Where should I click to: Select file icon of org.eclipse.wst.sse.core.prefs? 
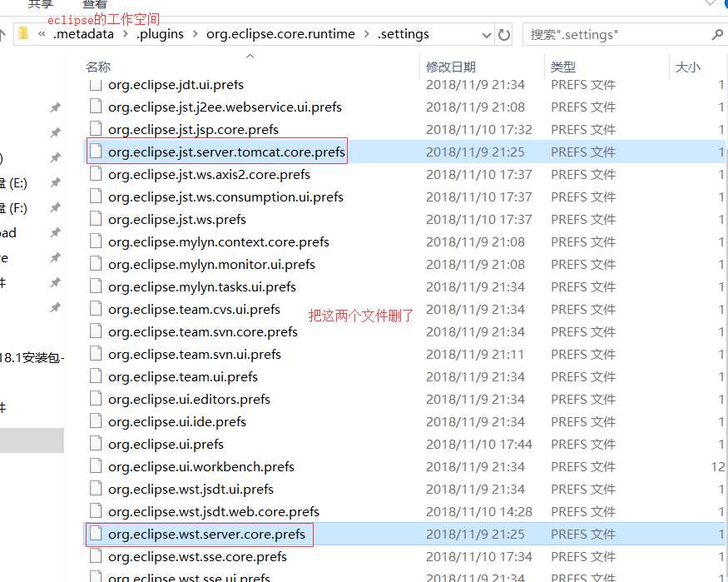click(x=96, y=556)
